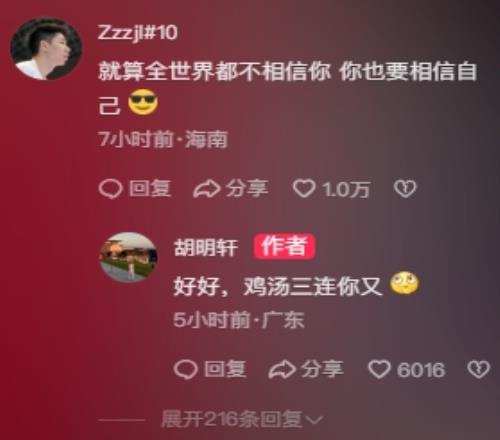The height and width of the screenshot is (440, 500).
Task: Dislike Zzzjl#10's comment with broken heart
Action: (x=405, y=189)
